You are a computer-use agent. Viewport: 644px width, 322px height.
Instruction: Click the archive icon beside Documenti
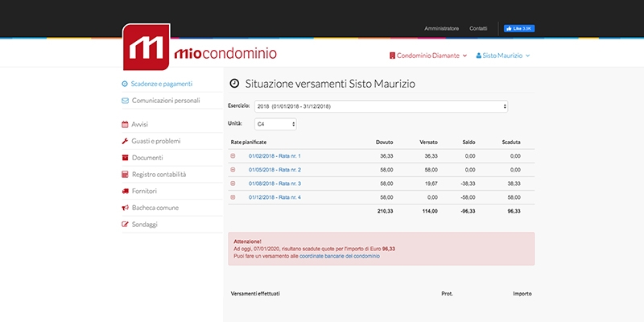coord(126,158)
